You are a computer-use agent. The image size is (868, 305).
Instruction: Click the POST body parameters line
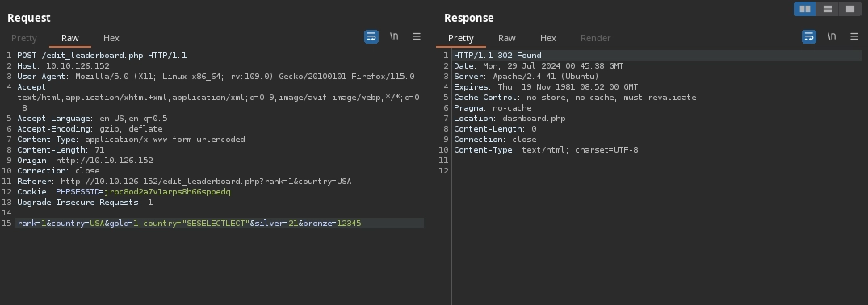pyautogui.click(x=220, y=223)
